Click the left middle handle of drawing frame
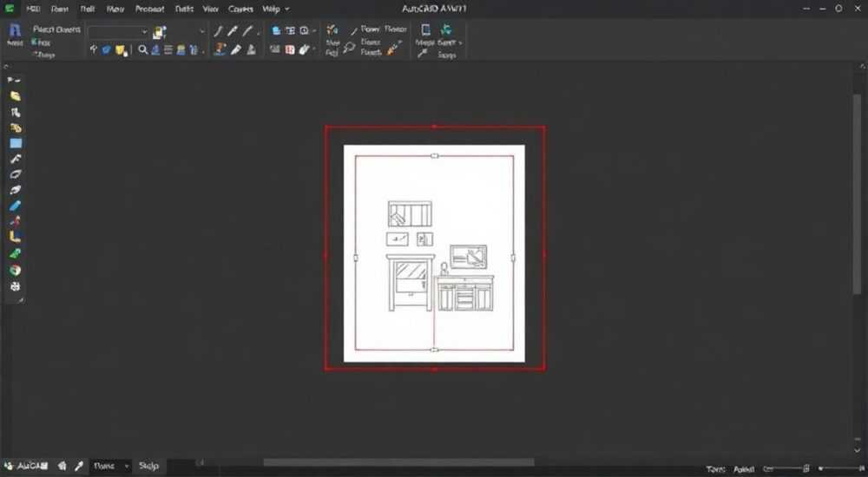Screen dimensions: 868x477 pyautogui.click(x=355, y=258)
